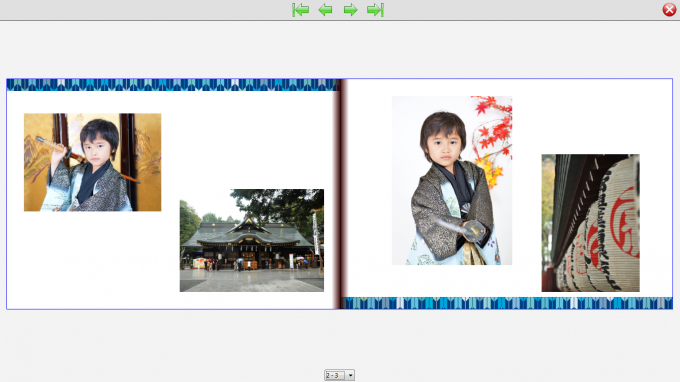Jump to the first page
Screen dimensions: 680x382
click(300, 10)
